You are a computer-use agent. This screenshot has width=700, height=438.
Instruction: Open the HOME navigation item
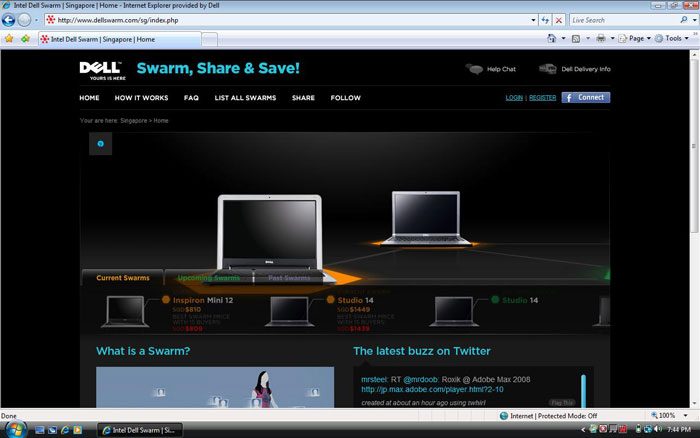click(89, 98)
